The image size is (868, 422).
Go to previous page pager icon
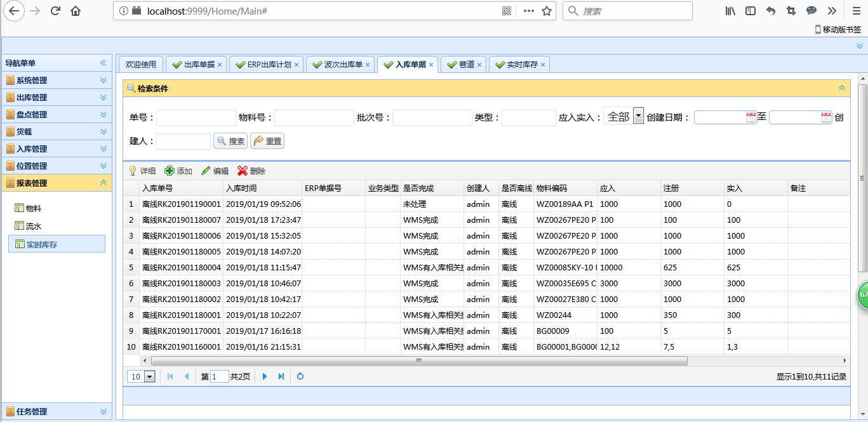pos(187,376)
